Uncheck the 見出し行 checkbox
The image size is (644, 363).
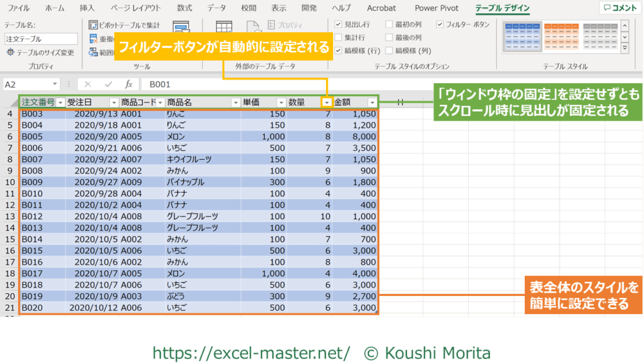pyautogui.click(x=338, y=25)
